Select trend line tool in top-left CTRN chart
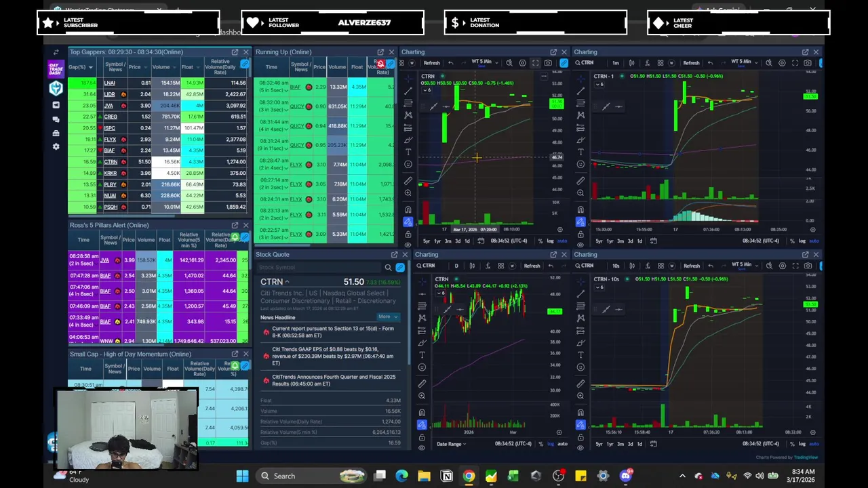The height and width of the screenshot is (488, 868). [408, 90]
